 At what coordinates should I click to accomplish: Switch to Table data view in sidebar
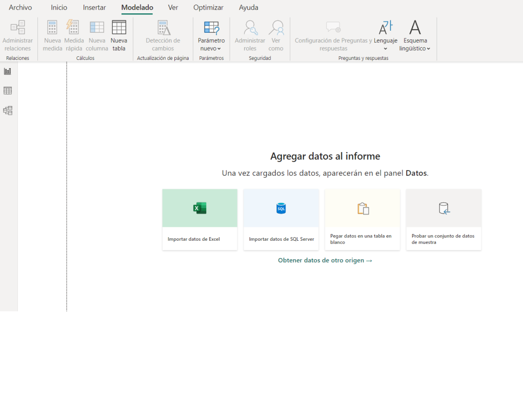point(8,91)
